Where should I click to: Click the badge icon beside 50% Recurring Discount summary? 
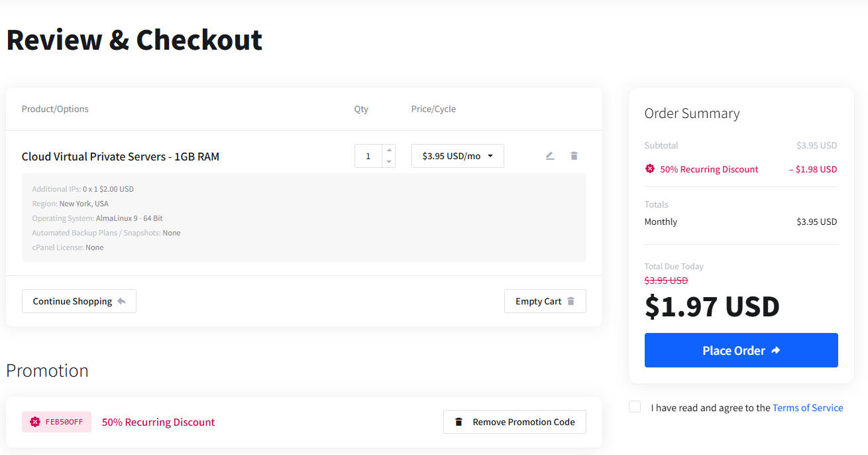(650, 168)
